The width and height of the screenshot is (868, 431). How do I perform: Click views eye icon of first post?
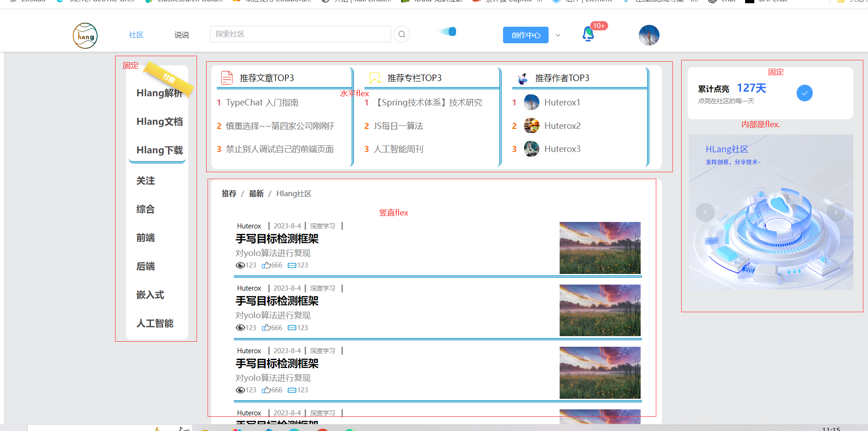[240, 265]
